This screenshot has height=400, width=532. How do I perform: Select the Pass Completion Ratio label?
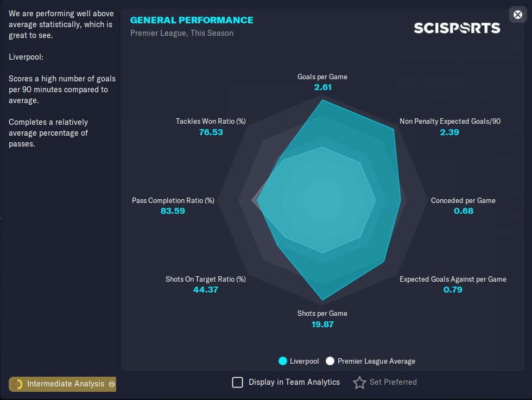click(x=173, y=201)
